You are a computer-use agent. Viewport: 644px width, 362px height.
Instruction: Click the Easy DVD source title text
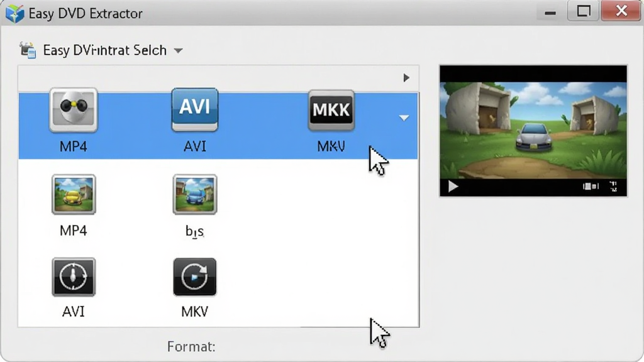tap(105, 50)
